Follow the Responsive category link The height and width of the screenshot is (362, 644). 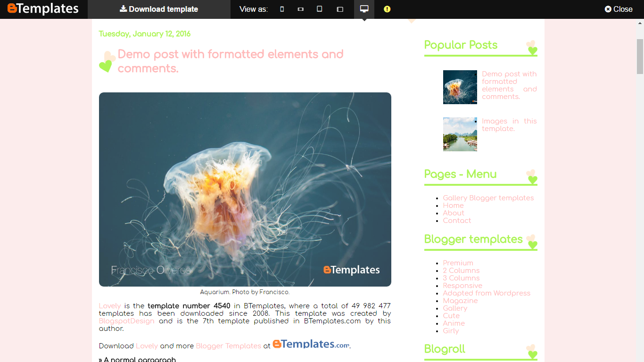coord(462,285)
